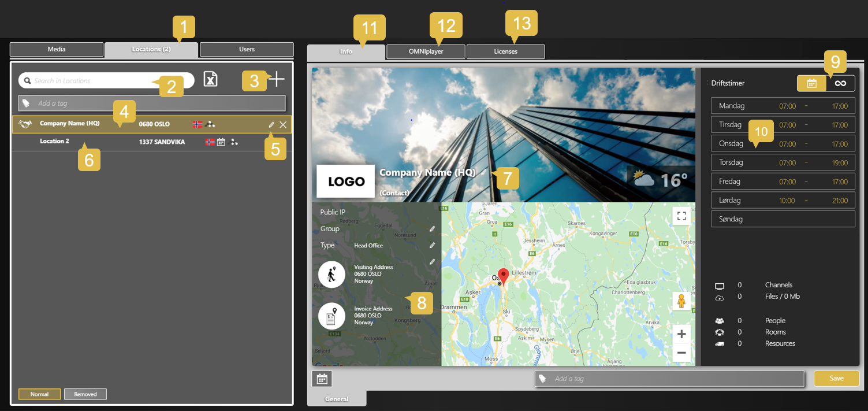
Task: Edit the Company Name (HQ) row with its pencil
Action: pos(271,124)
